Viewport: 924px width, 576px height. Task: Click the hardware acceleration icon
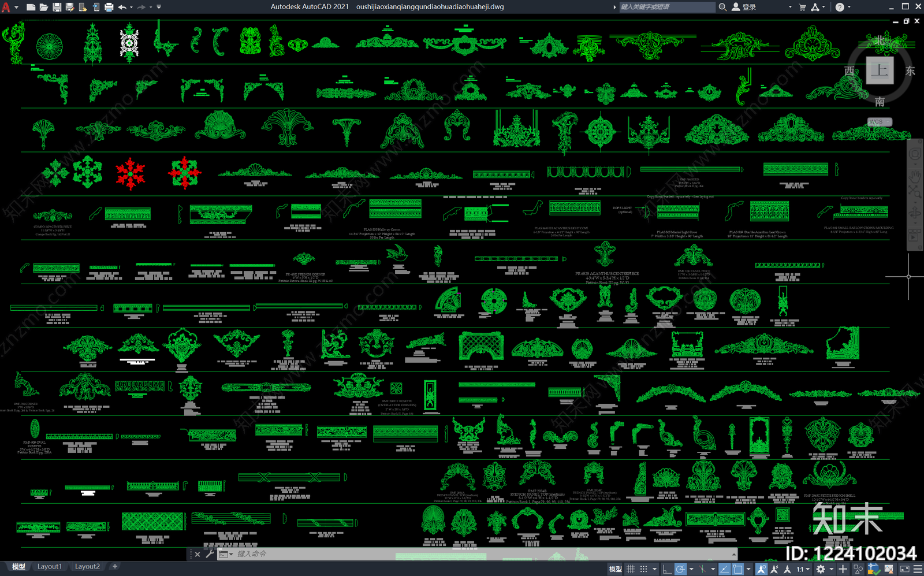889,569
